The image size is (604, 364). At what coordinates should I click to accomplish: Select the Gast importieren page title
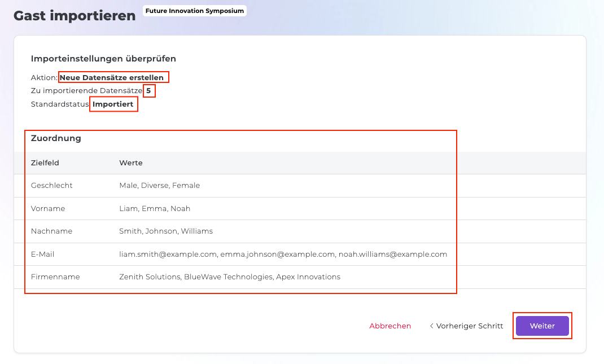click(x=75, y=16)
